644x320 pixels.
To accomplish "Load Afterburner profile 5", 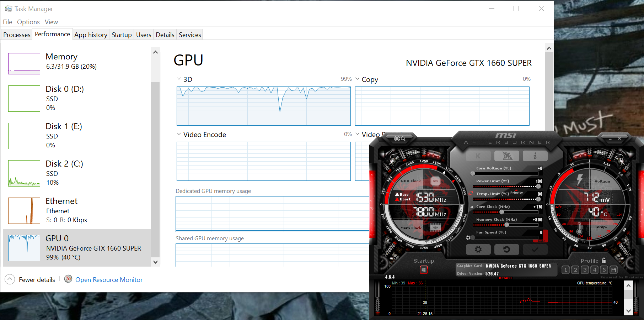I will pyautogui.click(x=604, y=270).
